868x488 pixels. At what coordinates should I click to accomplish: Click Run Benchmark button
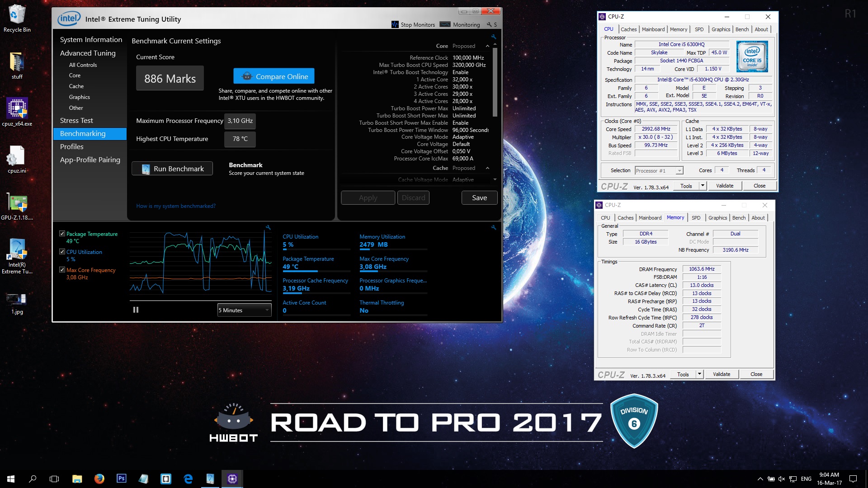pos(172,169)
